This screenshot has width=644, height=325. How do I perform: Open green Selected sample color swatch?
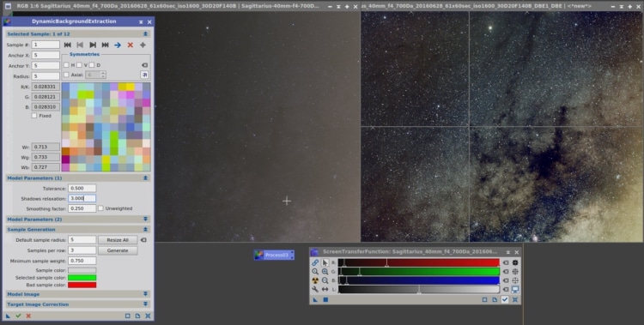pos(82,278)
